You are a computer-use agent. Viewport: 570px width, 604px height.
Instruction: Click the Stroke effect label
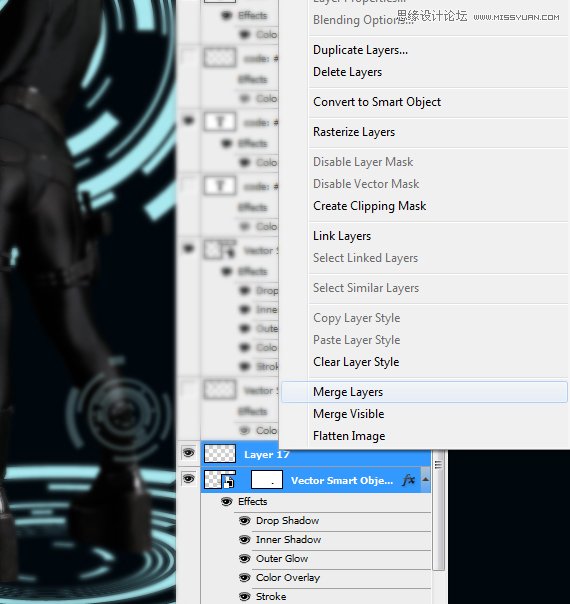[271, 596]
